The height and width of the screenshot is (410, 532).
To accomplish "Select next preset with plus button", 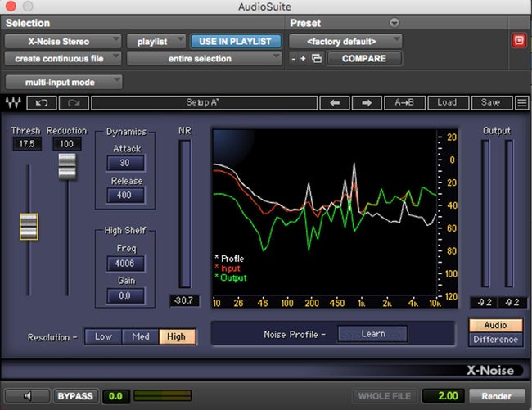I will click(x=303, y=59).
